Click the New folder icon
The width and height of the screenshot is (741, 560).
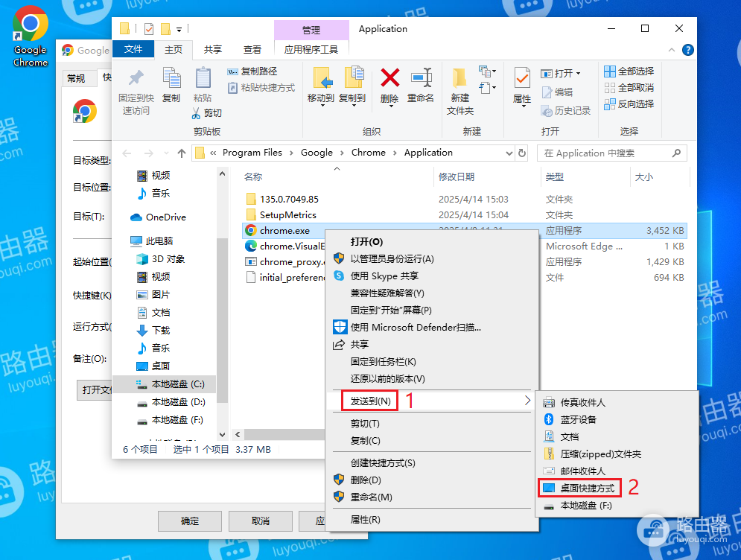click(x=459, y=77)
